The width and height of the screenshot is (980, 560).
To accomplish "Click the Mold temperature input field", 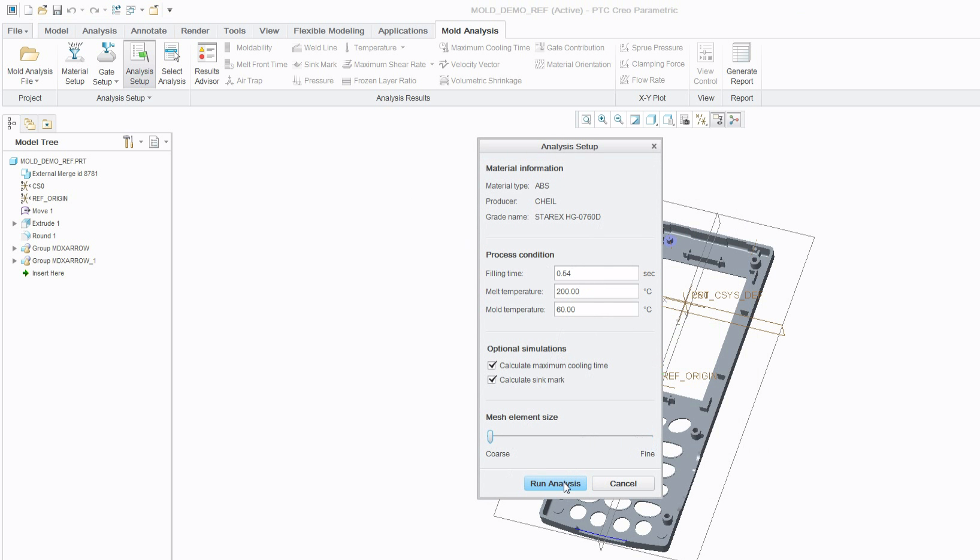I will point(597,309).
